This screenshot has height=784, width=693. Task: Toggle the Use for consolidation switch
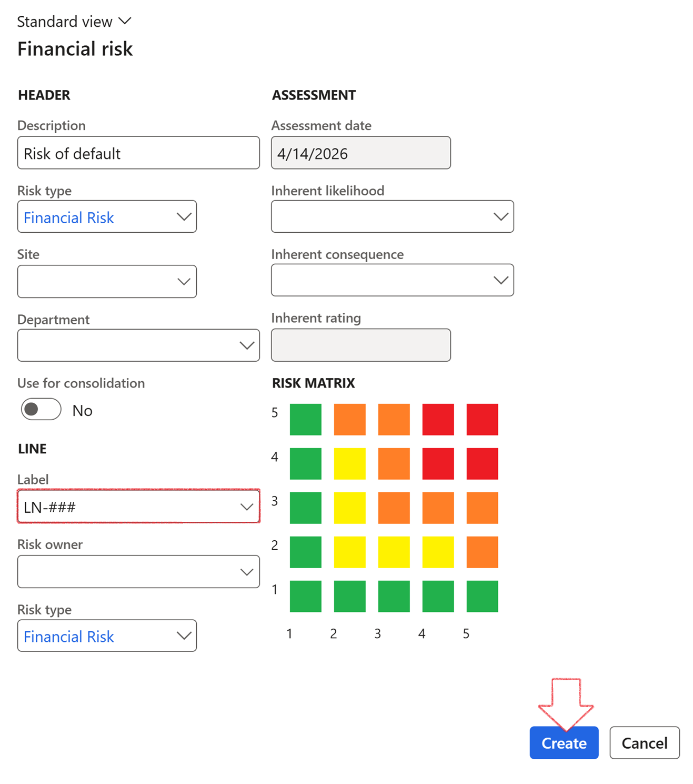coord(41,410)
